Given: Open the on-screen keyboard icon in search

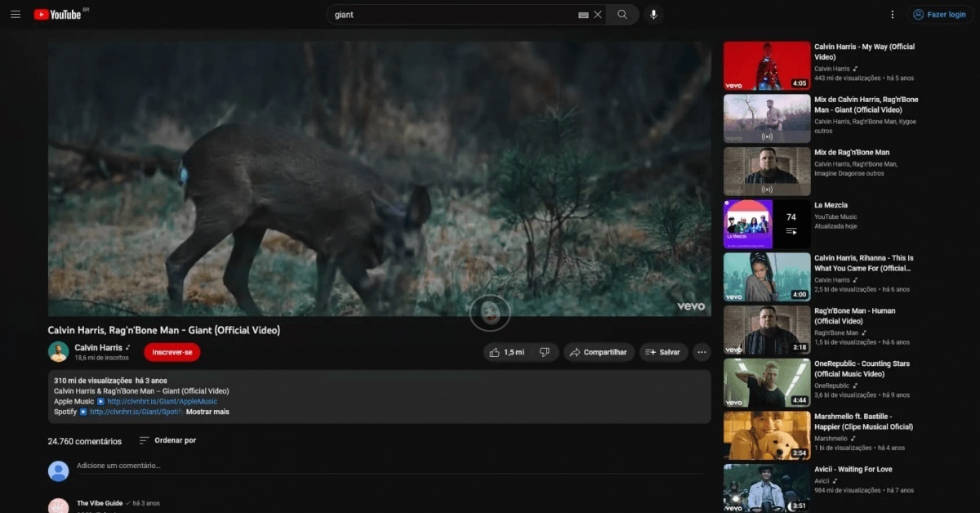Looking at the screenshot, I should click(583, 15).
